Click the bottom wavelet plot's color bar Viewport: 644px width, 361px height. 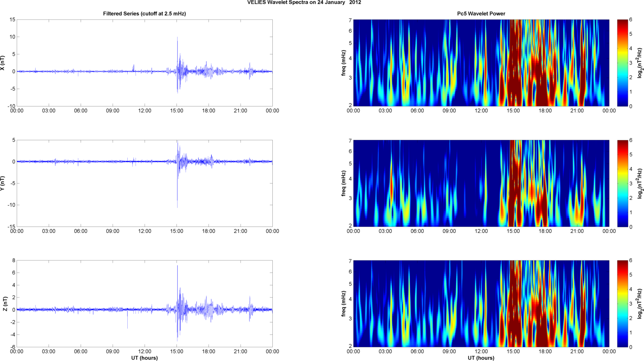[x=622, y=304]
